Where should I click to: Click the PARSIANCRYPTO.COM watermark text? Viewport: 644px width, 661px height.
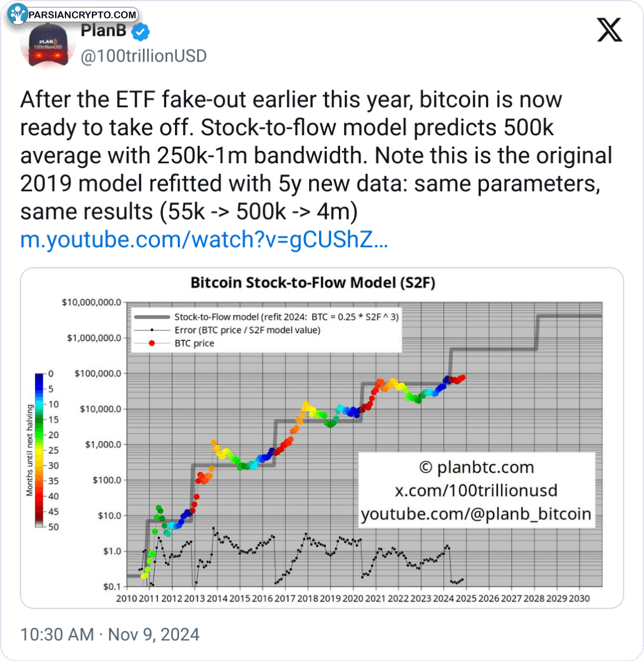click(x=82, y=15)
